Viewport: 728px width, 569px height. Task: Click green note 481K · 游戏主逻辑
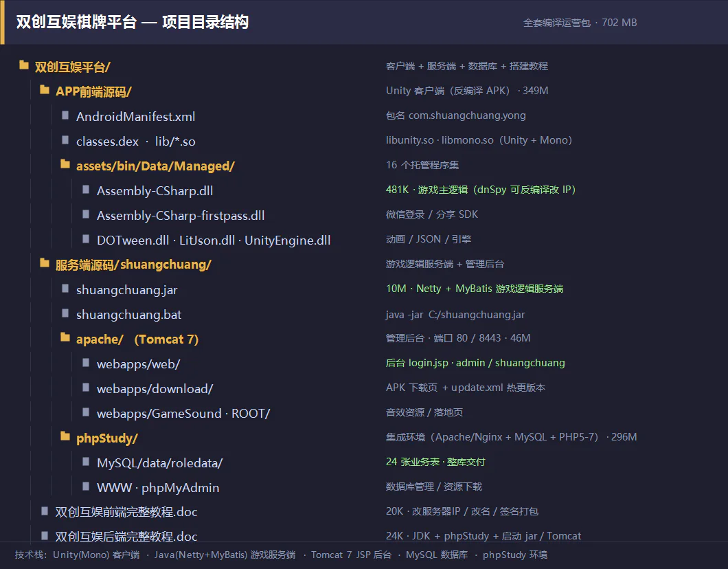[481, 190]
